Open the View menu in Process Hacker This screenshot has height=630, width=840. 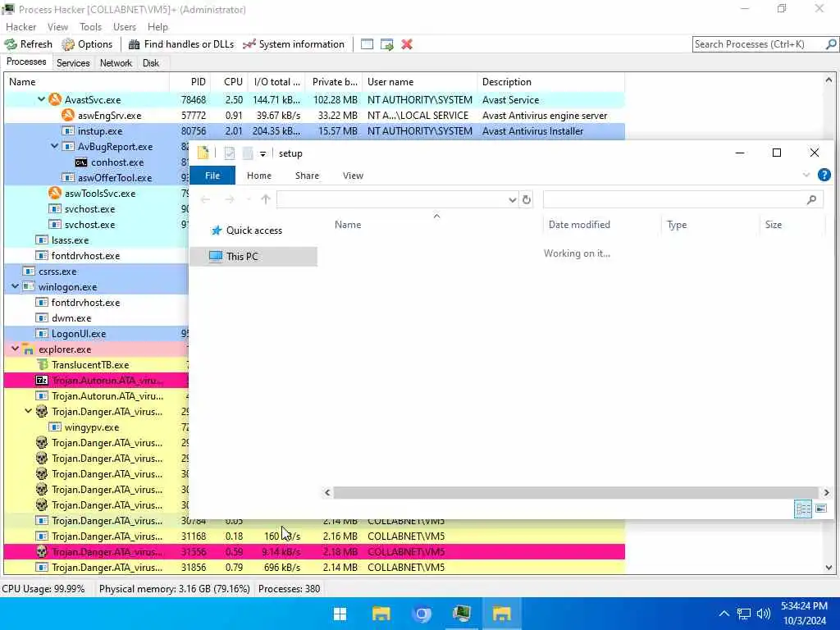[57, 27]
